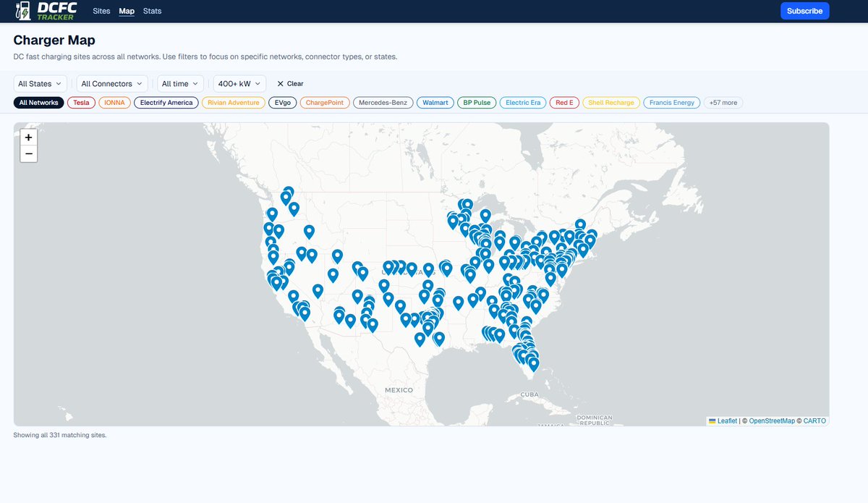Image resolution: width=868 pixels, height=503 pixels.
Task: Toggle the Francis Energy network filter
Action: click(x=672, y=103)
